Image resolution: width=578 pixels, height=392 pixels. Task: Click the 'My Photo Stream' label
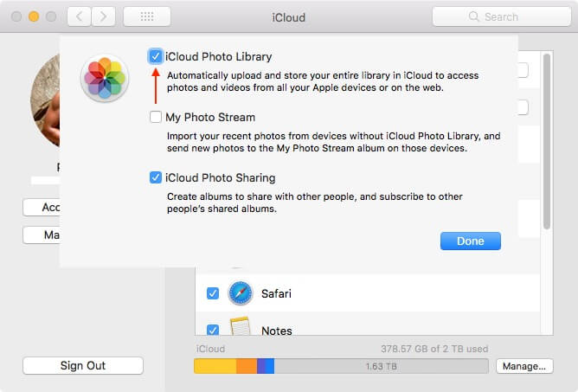tap(210, 118)
